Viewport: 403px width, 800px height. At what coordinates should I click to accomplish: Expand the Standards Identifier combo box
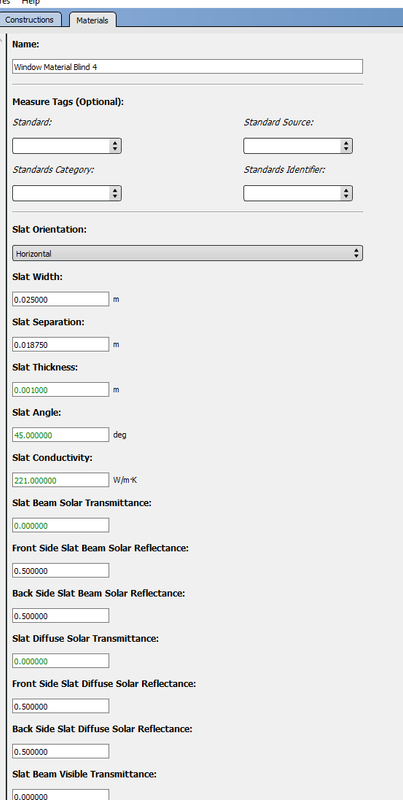[298, 193]
